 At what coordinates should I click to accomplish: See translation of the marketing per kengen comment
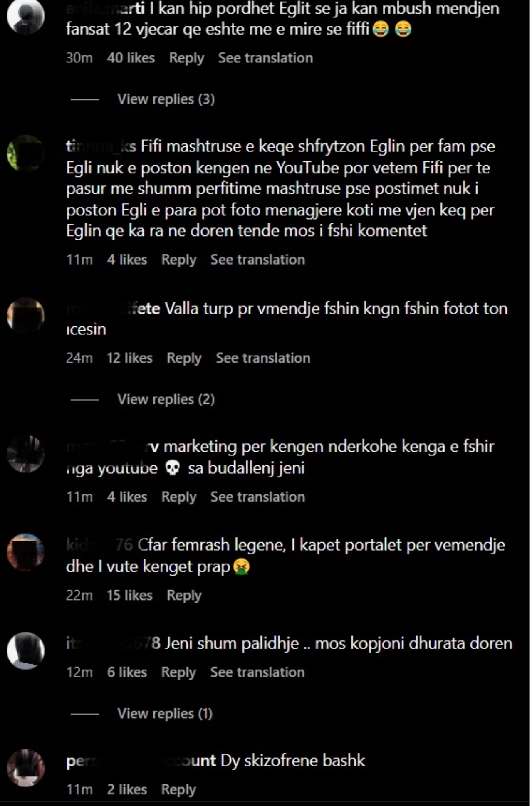coord(257,497)
